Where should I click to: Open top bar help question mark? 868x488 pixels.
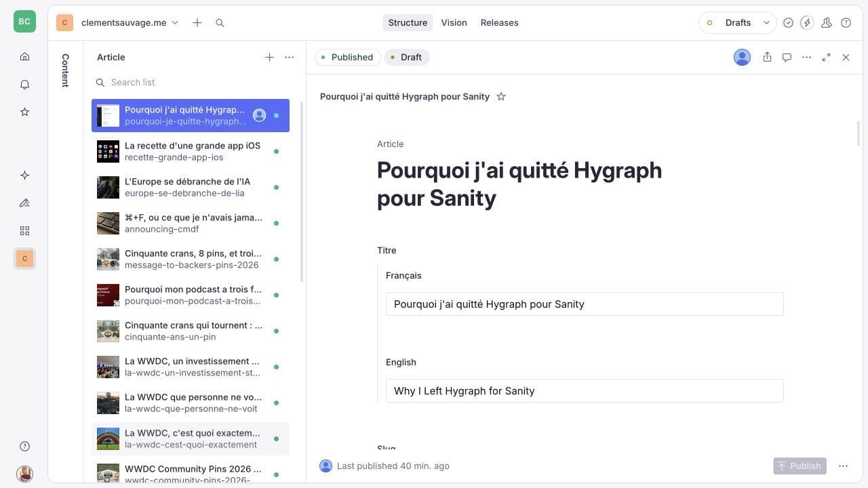846,22
